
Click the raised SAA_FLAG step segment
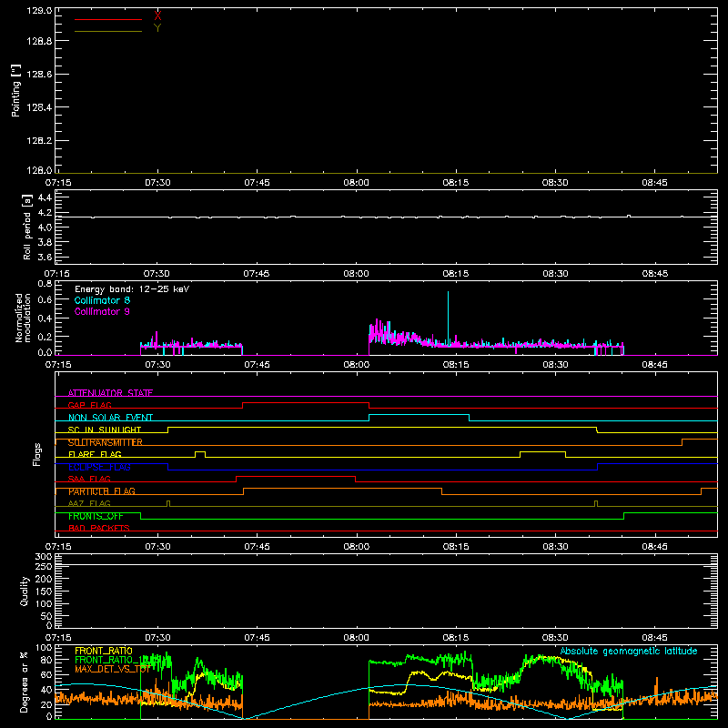(x=296, y=476)
